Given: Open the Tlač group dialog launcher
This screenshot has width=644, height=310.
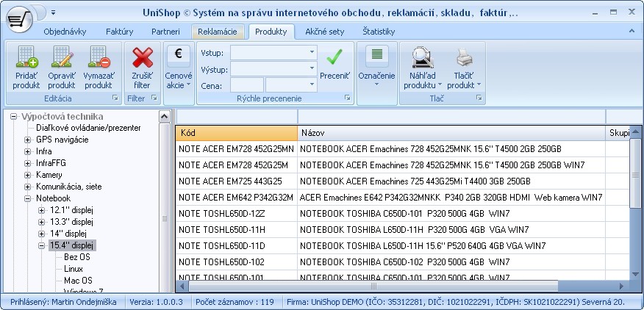Looking at the screenshot, I should [479, 98].
